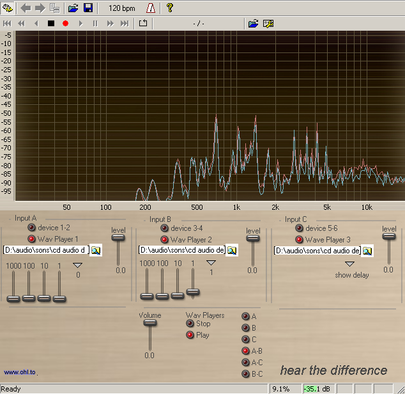This screenshot has width=405, height=394.
Task: Click Input C file path field
Action: pyautogui.click(x=317, y=250)
